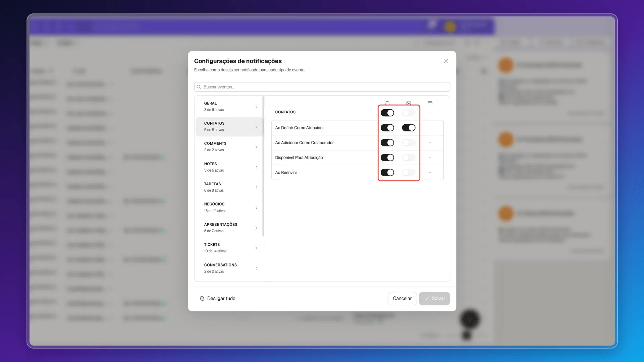Expand the TICKETS category chevron
The image size is (644, 362).
[256, 248]
